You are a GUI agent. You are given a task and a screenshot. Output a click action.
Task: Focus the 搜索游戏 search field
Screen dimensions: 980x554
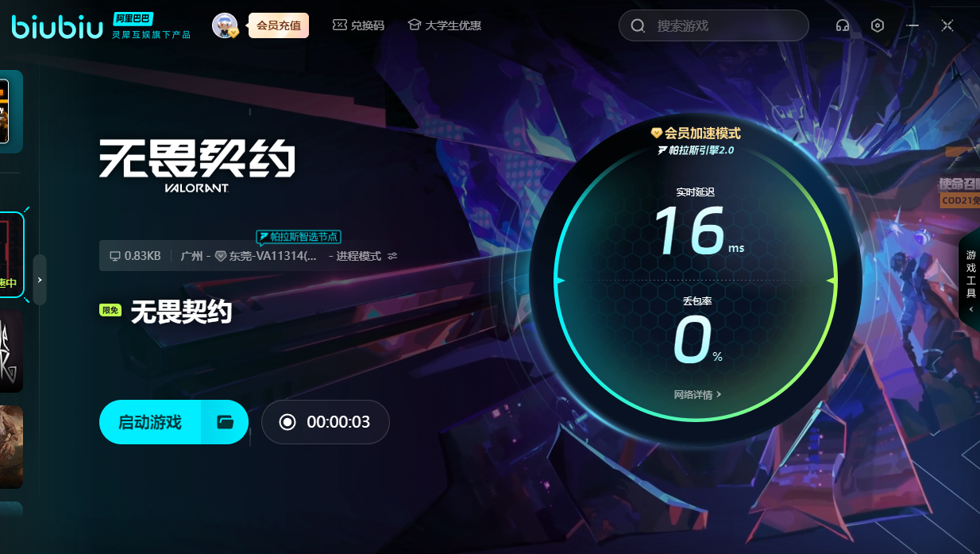pyautogui.click(x=714, y=25)
